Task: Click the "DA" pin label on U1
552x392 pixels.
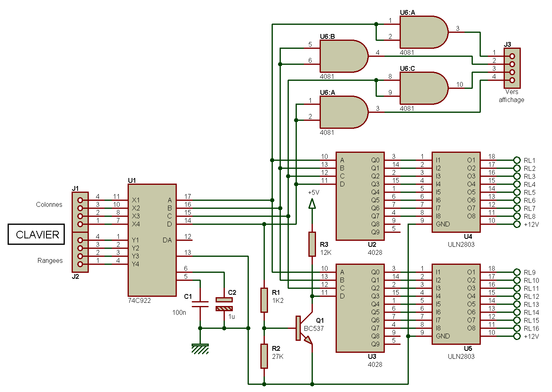Action: click(x=167, y=240)
